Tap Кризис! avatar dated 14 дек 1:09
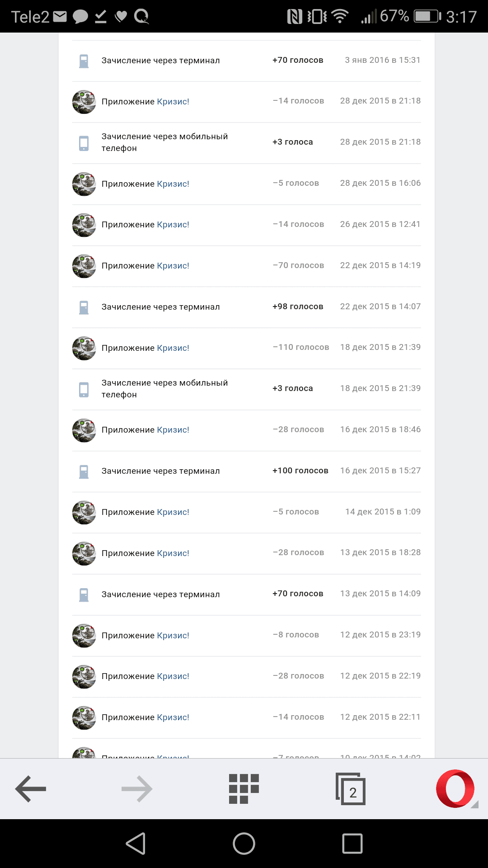Screen dimensions: 488x868 pyautogui.click(x=84, y=513)
